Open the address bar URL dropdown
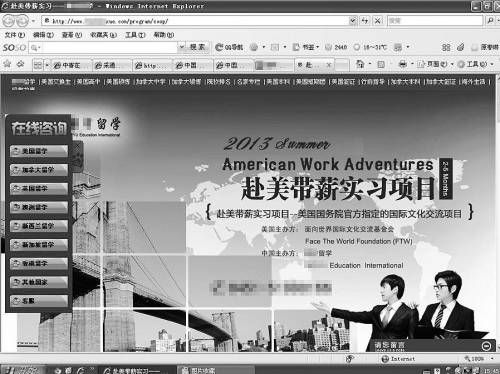500x374 pixels. tap(353, 21)
